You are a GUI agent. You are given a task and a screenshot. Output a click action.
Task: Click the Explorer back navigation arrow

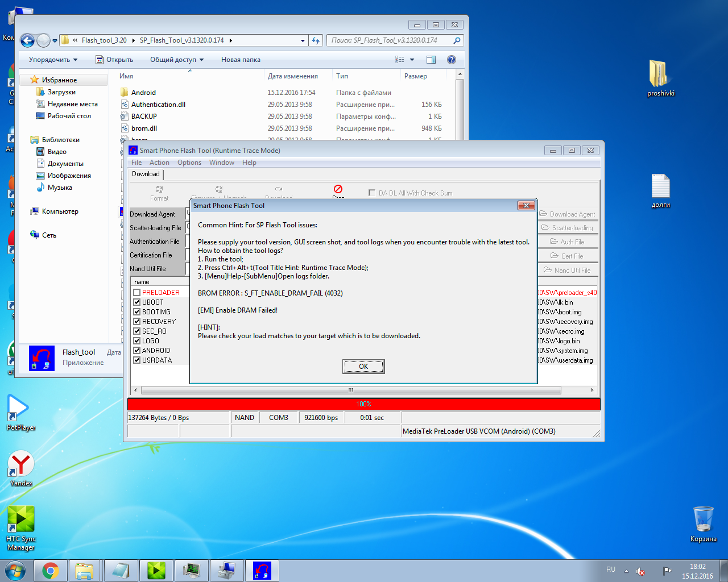point(27,40)
